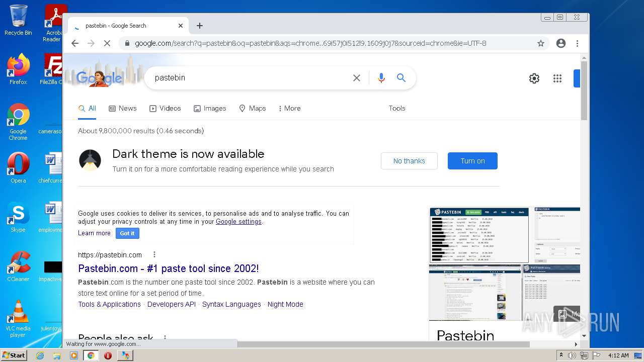Open the Developers API sitelink
Viewport: 644px width, 362px height.
pos(172,304)
